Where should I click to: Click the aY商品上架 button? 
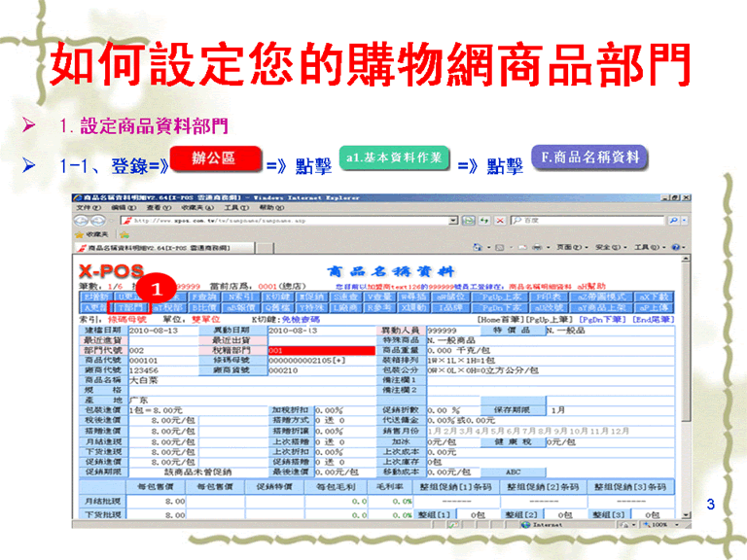click(601, 307)
